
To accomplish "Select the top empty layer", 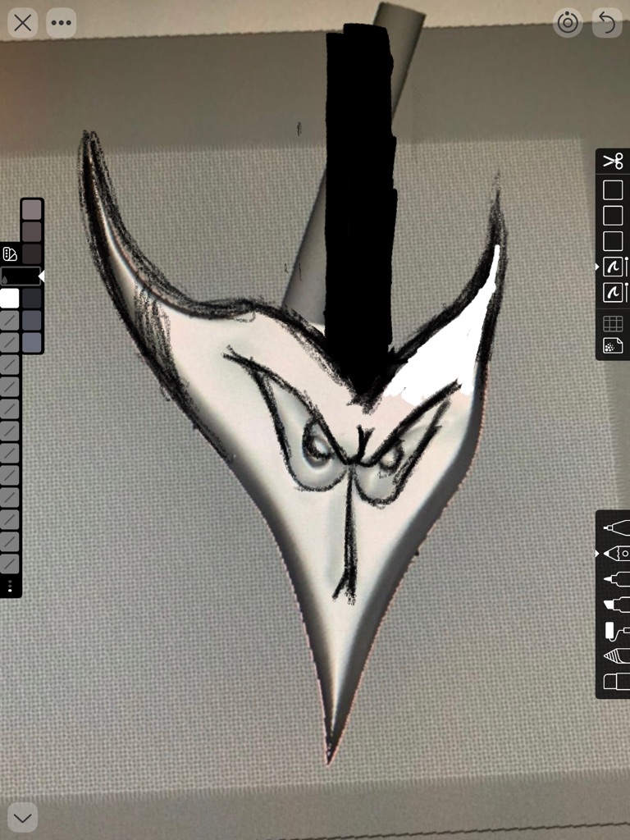I will 613,190.
